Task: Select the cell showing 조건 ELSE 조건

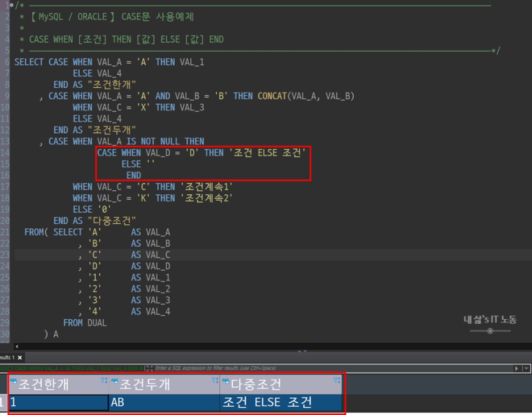Action: pyautogui.click(x=279, y=402)
